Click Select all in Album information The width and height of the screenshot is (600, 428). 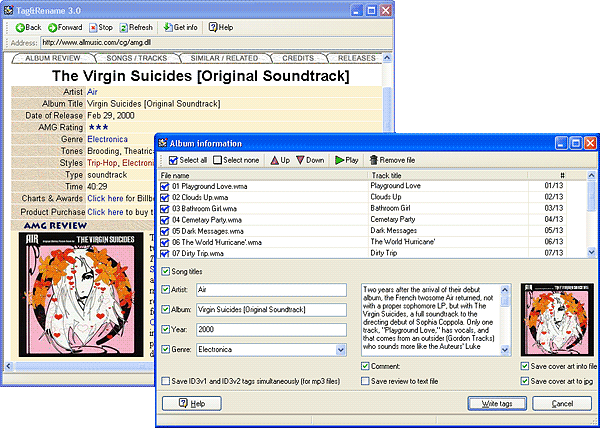(188, 160)
